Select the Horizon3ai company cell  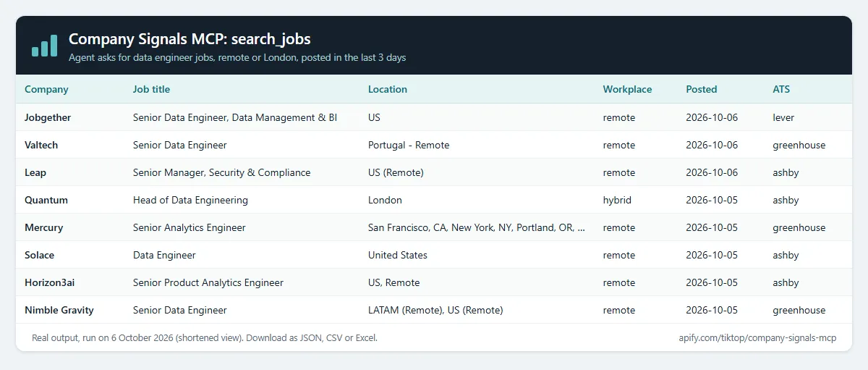(49, 282)
